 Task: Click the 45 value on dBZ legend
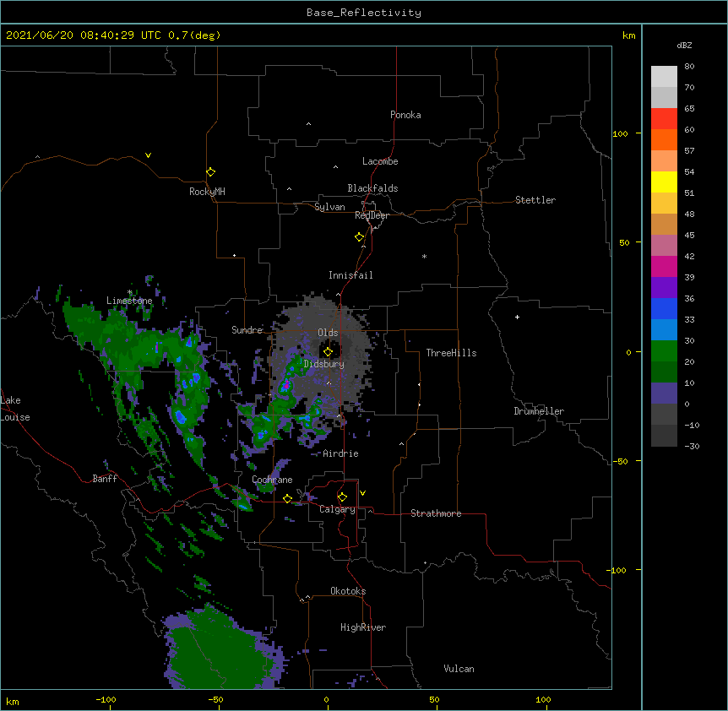689,236
